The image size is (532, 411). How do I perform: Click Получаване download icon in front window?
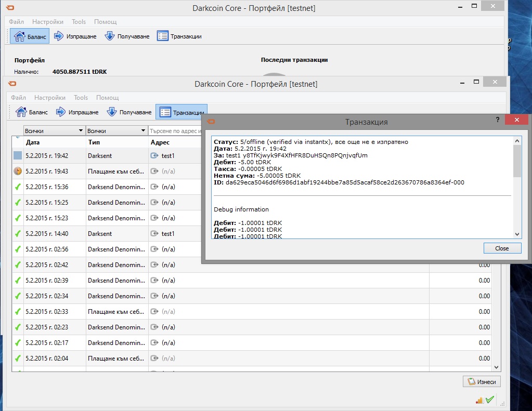112,112
